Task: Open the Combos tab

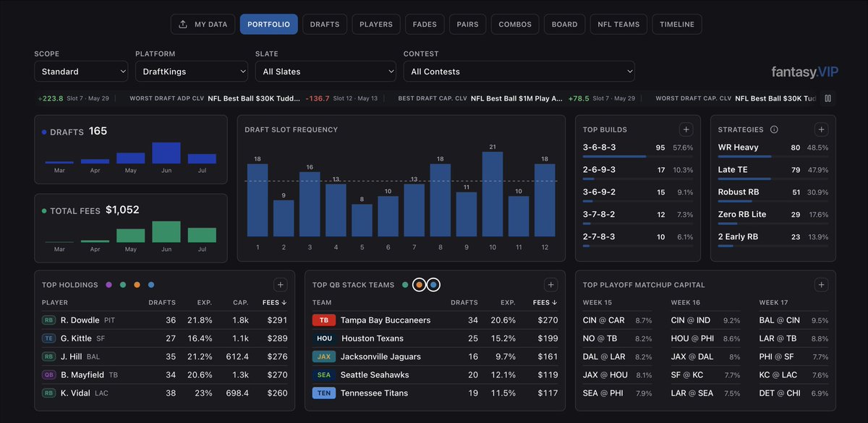Action: (x=515, y=24)
